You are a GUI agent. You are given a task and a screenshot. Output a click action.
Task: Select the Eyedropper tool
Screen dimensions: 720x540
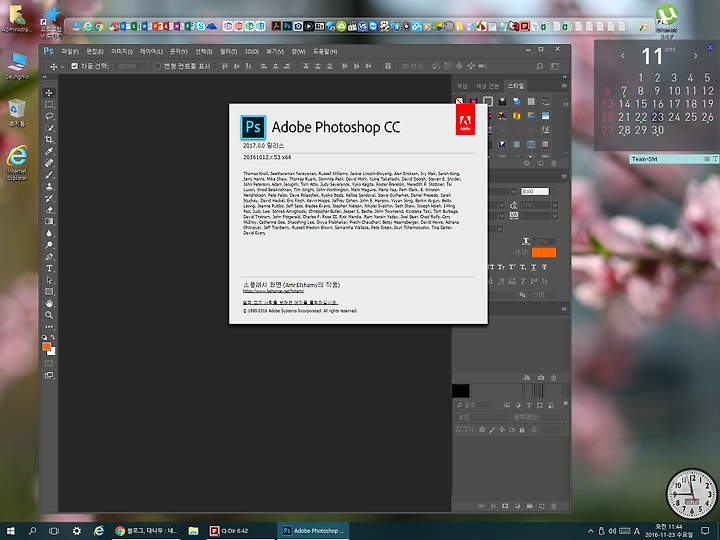point(49,151)
